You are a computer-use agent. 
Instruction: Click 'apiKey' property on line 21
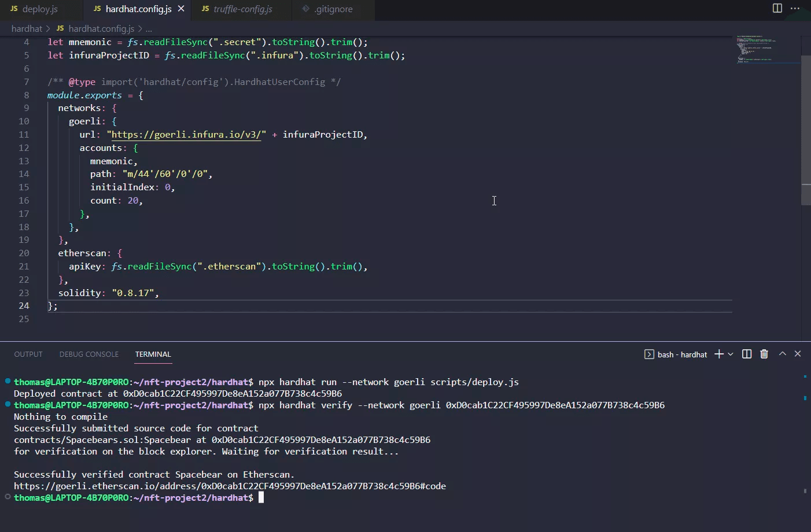[x=84, y=267]
